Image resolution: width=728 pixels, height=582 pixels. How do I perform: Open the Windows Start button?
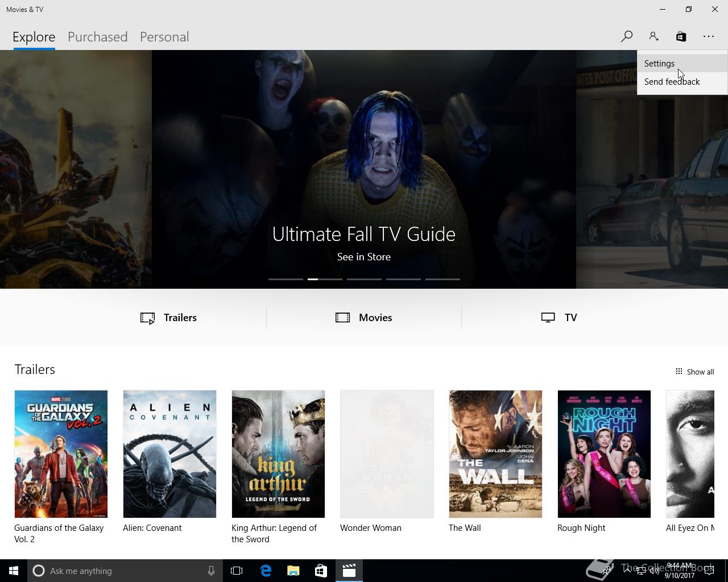point(14,571)
